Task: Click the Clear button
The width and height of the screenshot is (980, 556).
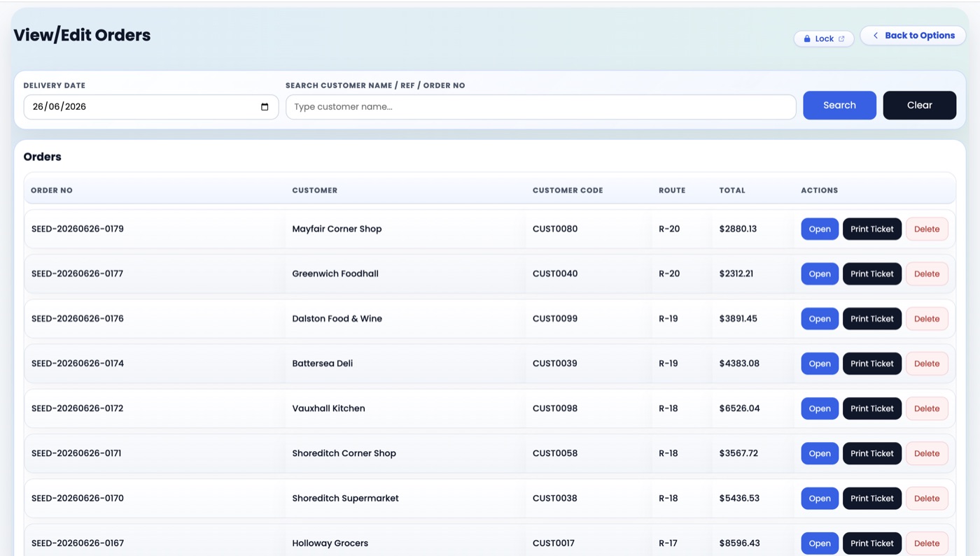Action: tap(919, 106)
